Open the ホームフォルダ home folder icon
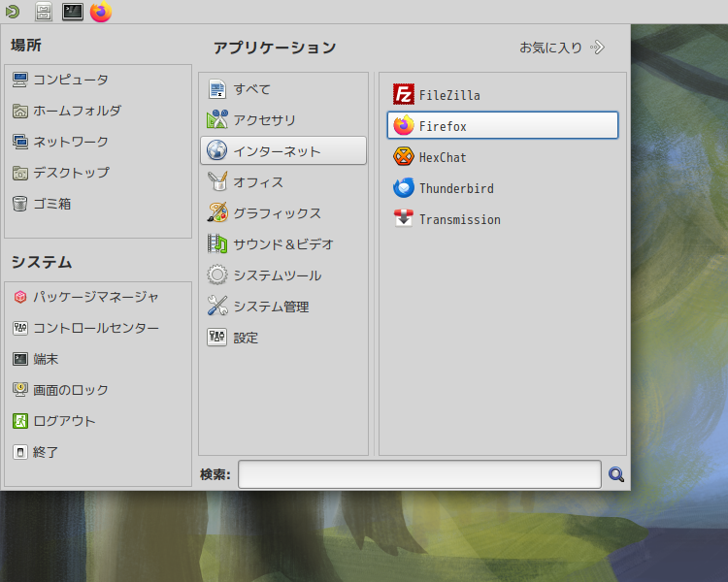Image resolution: width=728 pixels, height=582 pixels. tap(20, 111)
